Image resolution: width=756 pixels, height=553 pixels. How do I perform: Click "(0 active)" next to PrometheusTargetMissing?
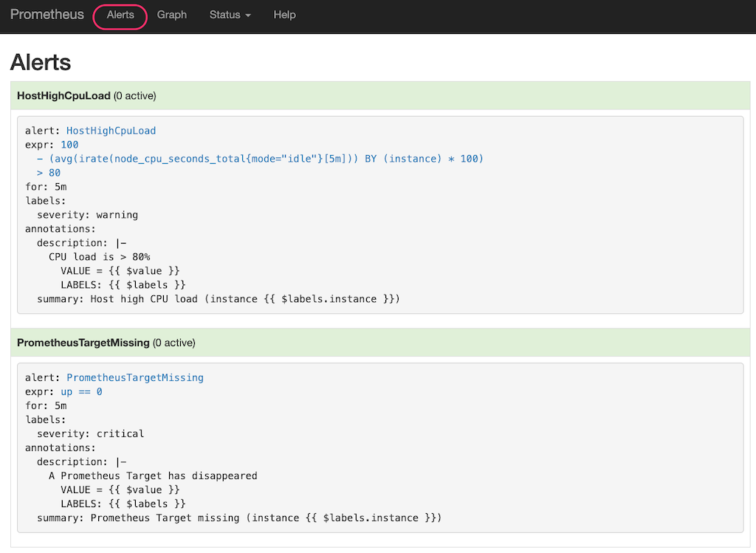point(174,343)
